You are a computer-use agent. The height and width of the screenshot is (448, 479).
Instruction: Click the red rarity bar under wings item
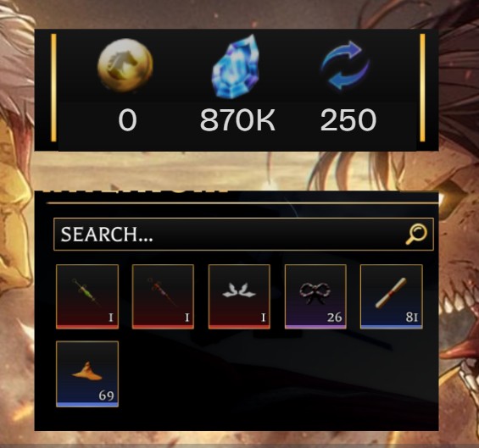[x=239, y=327]
